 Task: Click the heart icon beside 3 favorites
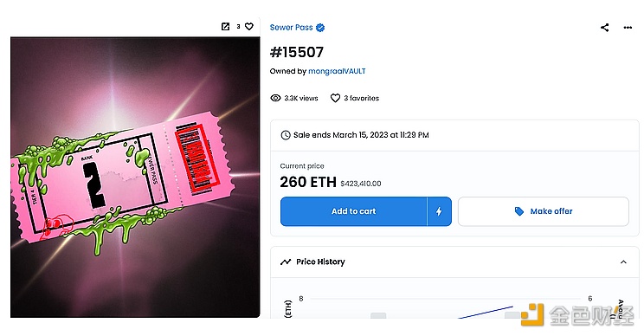335,98
